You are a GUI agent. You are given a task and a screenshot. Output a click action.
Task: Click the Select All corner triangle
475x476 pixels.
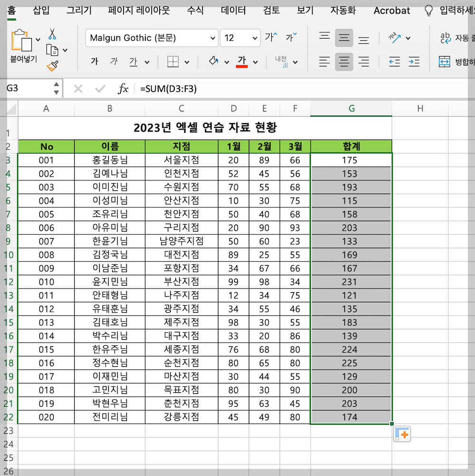pyautogui.click(x=11, y=108)
